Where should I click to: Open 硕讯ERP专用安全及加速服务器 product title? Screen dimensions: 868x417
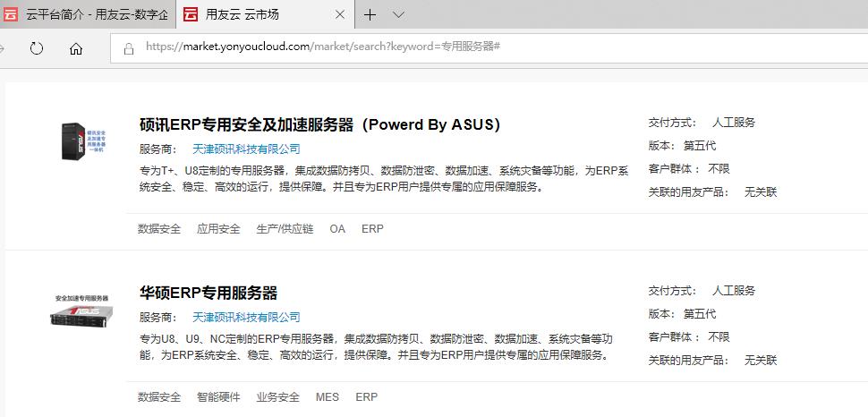click(x=320, y=124)
